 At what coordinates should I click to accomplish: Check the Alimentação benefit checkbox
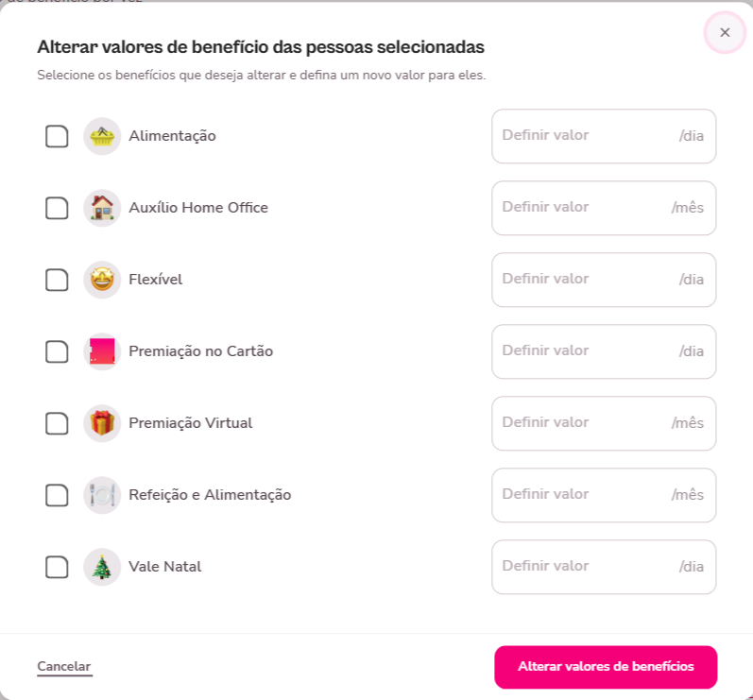tap(58, 136)
